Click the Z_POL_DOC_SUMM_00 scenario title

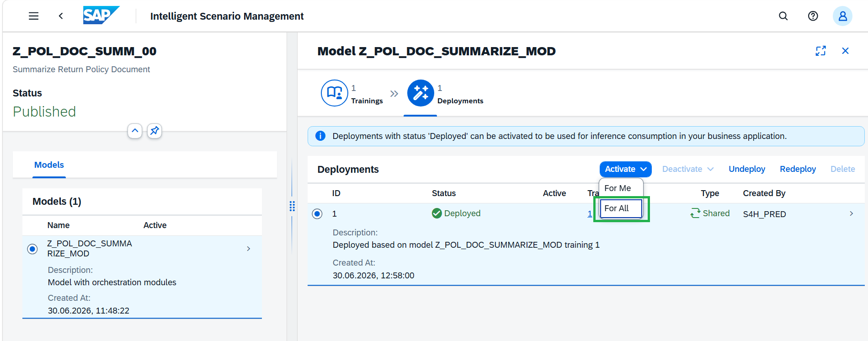(x=85, y=51)
